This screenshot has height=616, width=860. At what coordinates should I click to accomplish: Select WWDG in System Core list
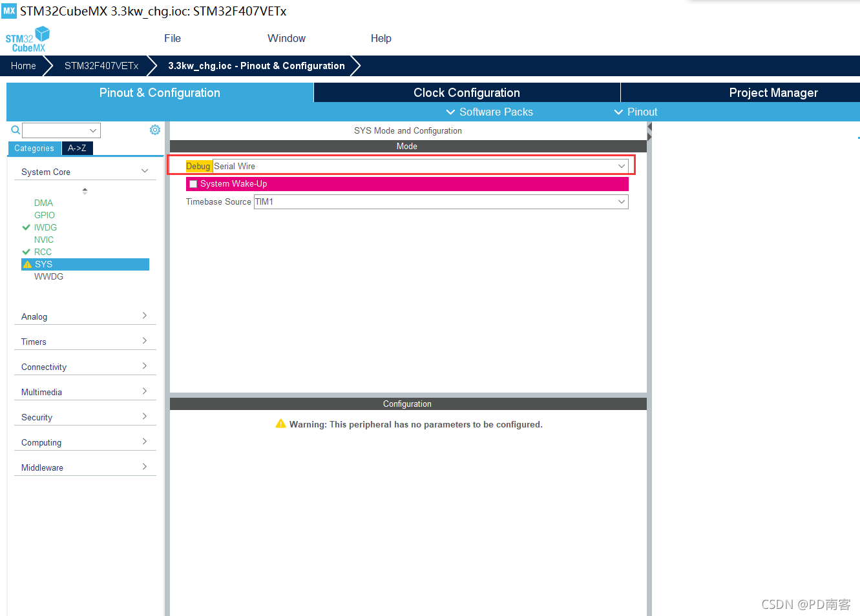click(x=48, y=276)
